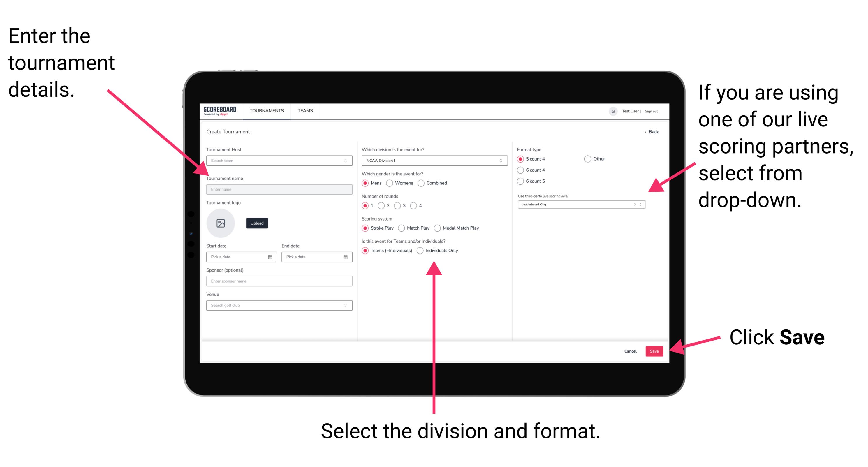The height and width of the screenshot is (467, 868).
Task: Click the Sponsor optional name field
Action: (x=278, y=281)
